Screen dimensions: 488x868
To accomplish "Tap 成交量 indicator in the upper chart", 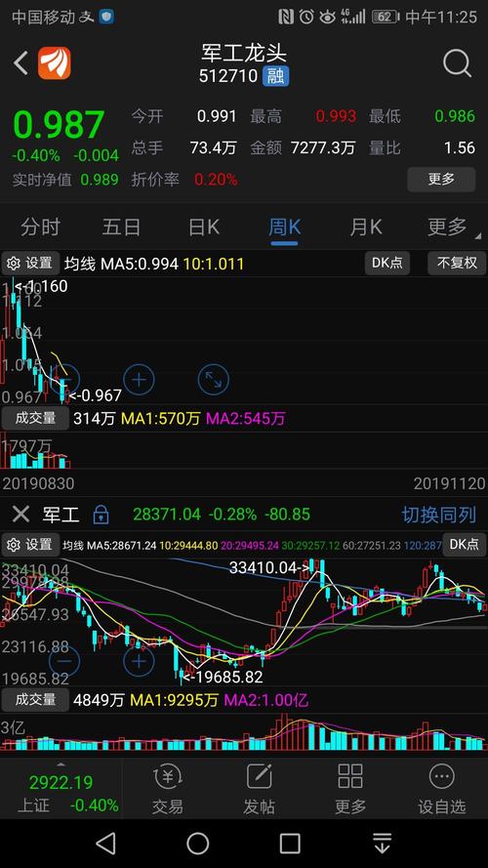I will 35,419.
